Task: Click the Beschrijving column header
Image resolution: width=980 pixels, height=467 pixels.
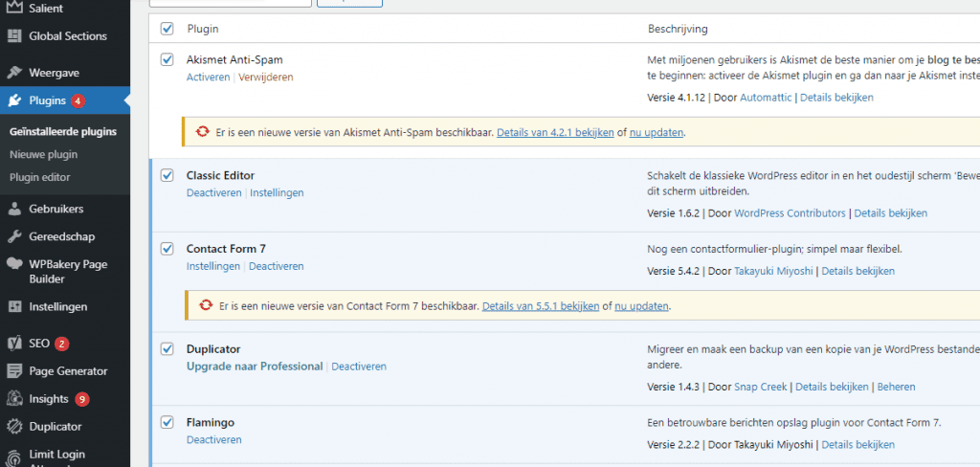Action: pos(679,29)
